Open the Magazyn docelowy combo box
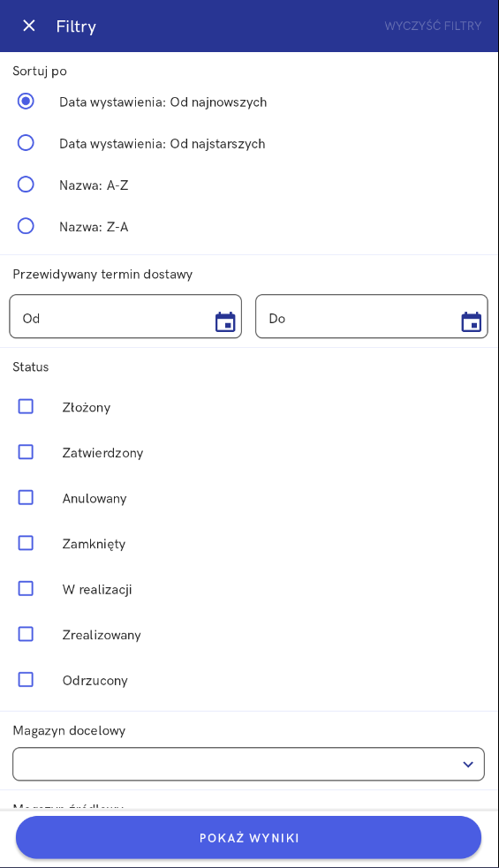 click(249, 764)
